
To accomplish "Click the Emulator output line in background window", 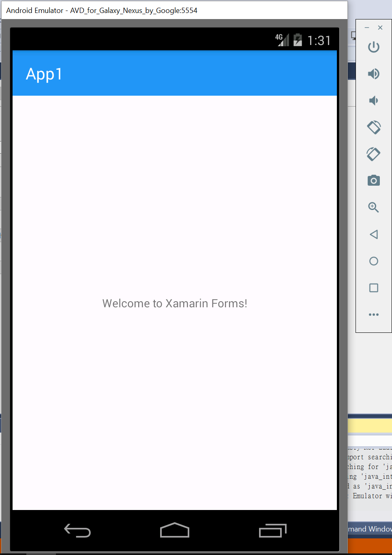I will click(x=370, y=496).
